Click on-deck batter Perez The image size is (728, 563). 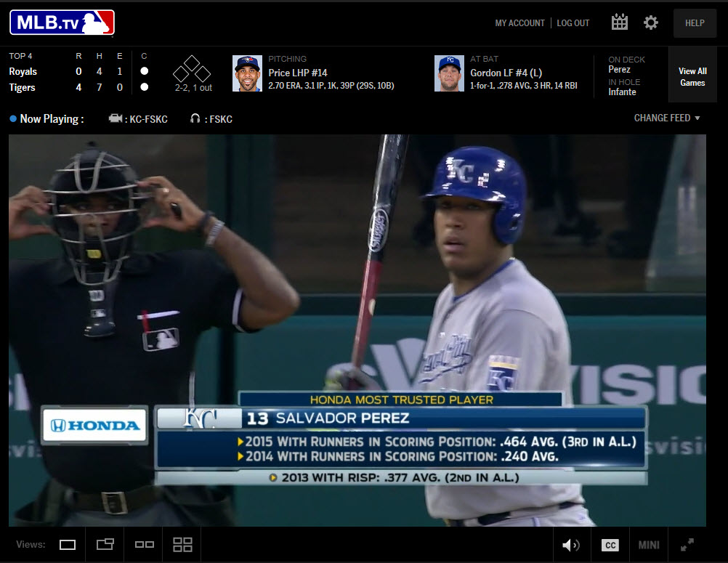point(619,69)
